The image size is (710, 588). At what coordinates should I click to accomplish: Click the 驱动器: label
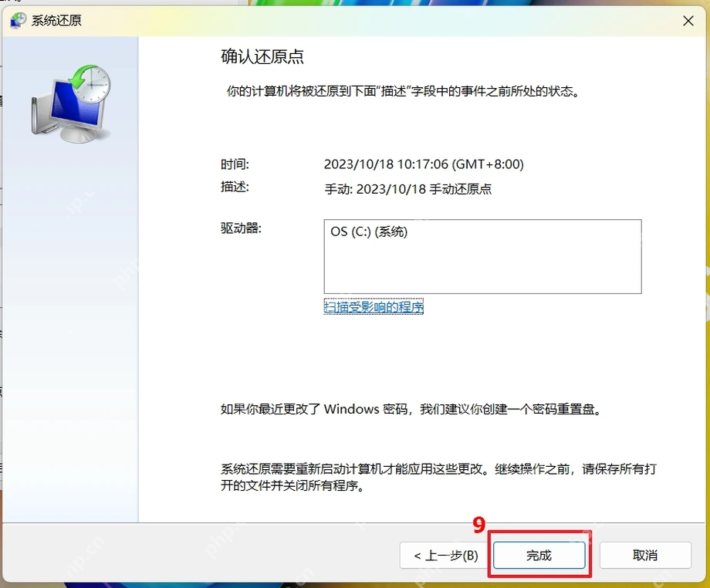click(241, 228)
